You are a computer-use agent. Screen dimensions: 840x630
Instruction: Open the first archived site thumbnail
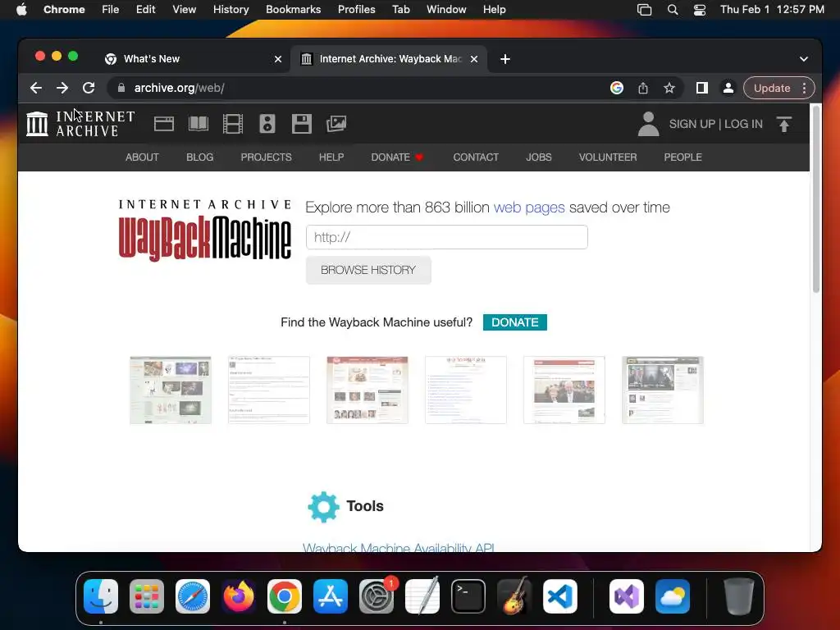click(171, 390)
